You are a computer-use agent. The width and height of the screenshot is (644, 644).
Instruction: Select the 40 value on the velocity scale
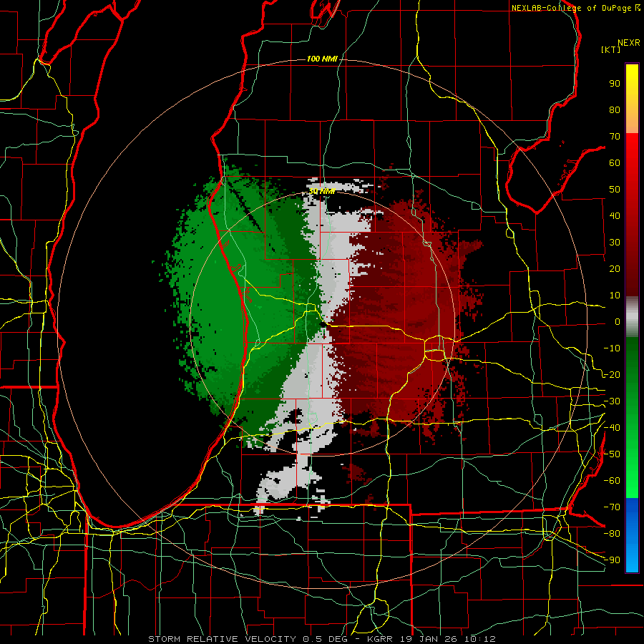coord(615,216)
